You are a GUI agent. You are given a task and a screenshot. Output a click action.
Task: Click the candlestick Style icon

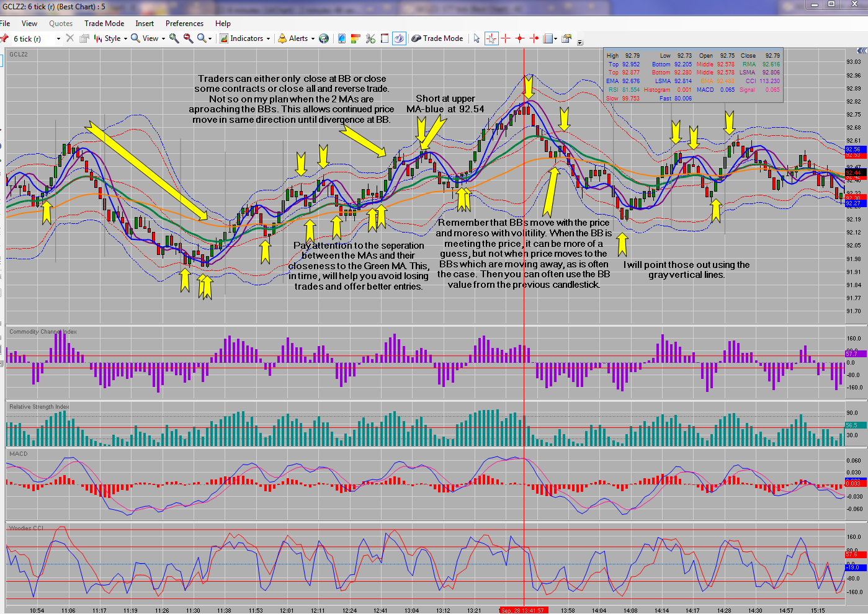click(x=98, y=38)
